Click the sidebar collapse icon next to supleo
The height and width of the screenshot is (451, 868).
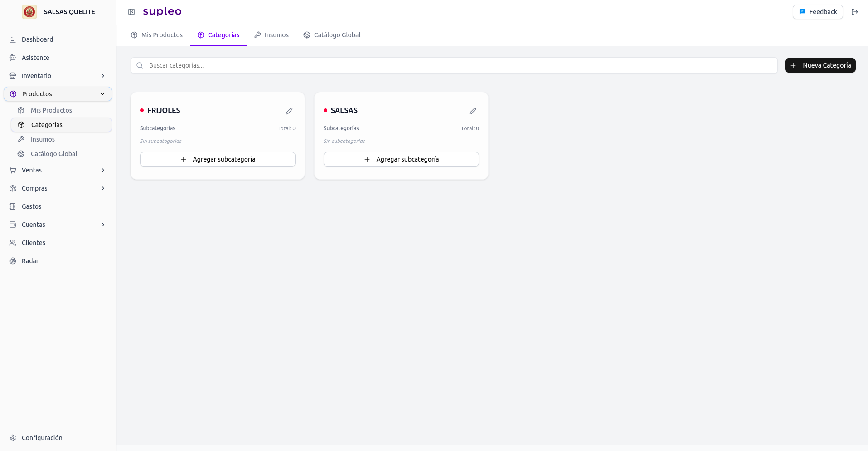pyautogui.click(x=131, y=11)
